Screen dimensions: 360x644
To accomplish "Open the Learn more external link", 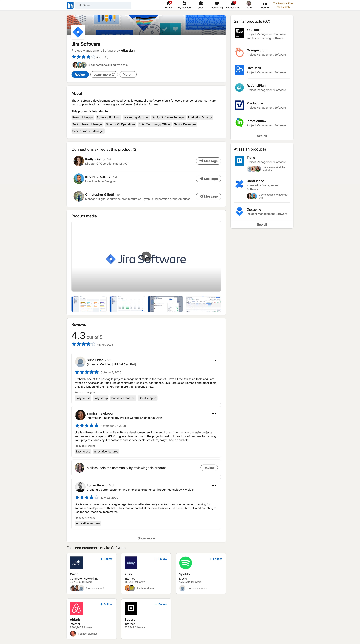I will [x=104, y=74].
